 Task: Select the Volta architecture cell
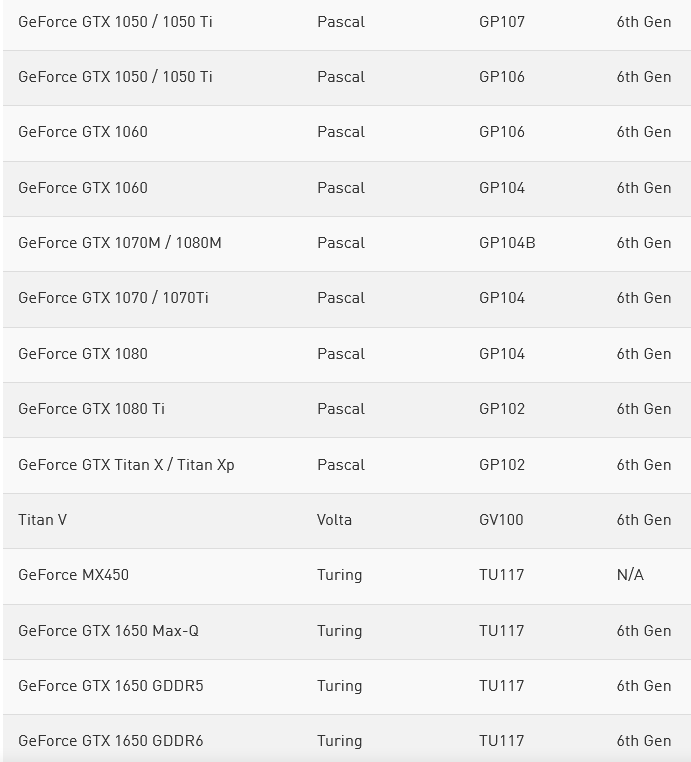click(x=334, y=520)
